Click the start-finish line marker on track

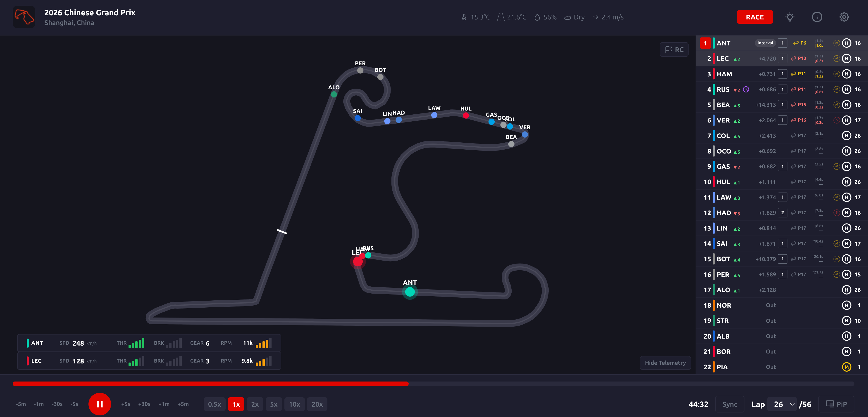pos(282,232)
